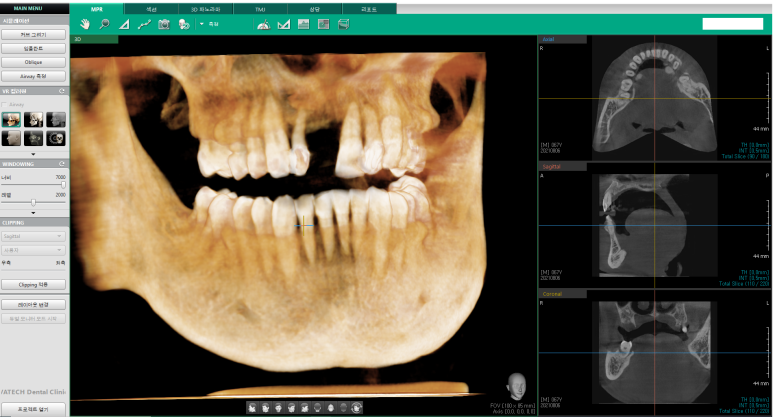The width and height of the screenshot is (773, 417).
Task: Switch to the TMJ tab
Action: click(260, 7)
